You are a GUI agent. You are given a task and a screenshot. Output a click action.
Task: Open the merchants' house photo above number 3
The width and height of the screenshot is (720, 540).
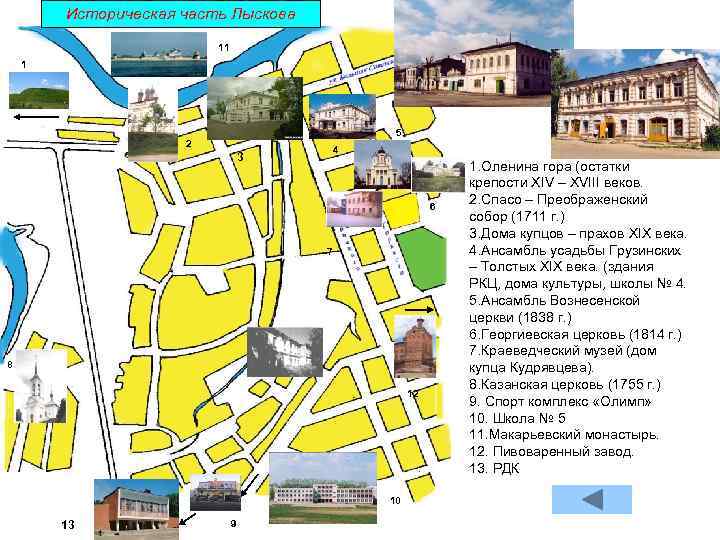[x=255, y=108]
